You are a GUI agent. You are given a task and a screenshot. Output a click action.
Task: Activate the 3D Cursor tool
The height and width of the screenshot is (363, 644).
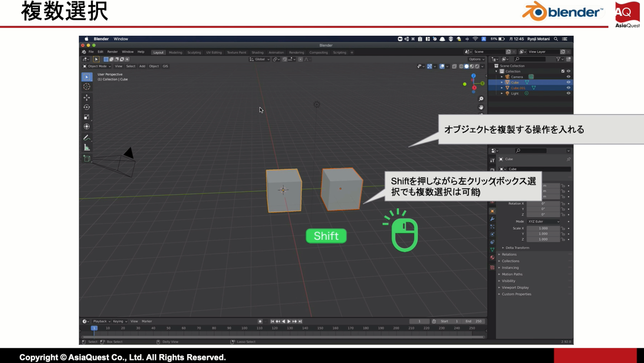87,87
